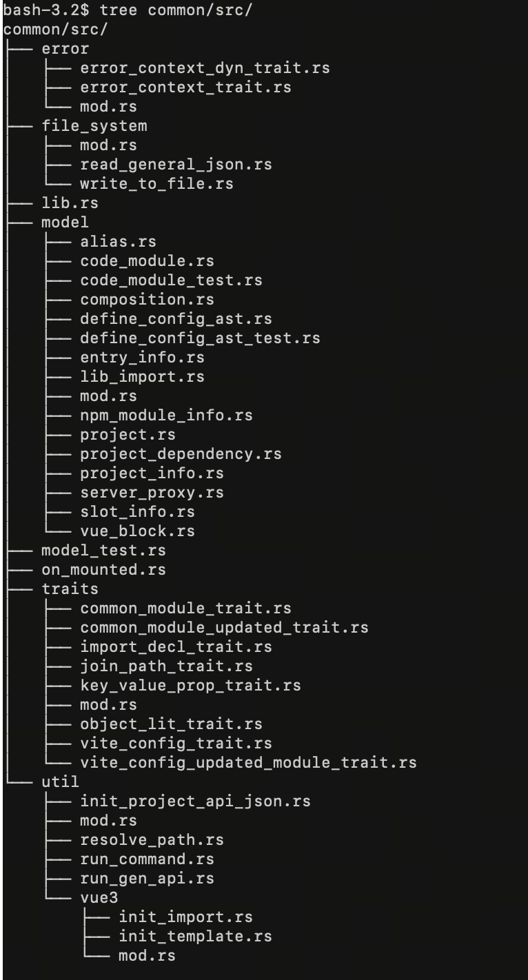Click key_value_prop_trait.rs file

pos(190,686)
